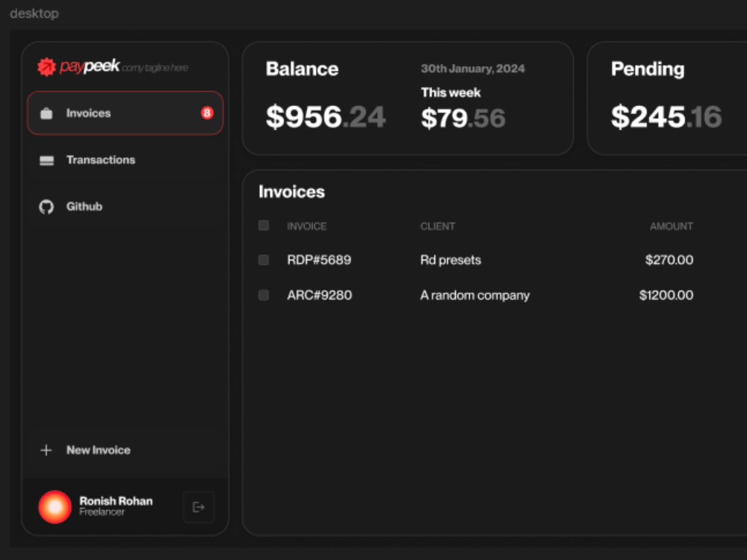Viewport: 747px width, 560px height.
Task: Toggle the select-all checkbox in table header
Action: (x=264, y=225)
